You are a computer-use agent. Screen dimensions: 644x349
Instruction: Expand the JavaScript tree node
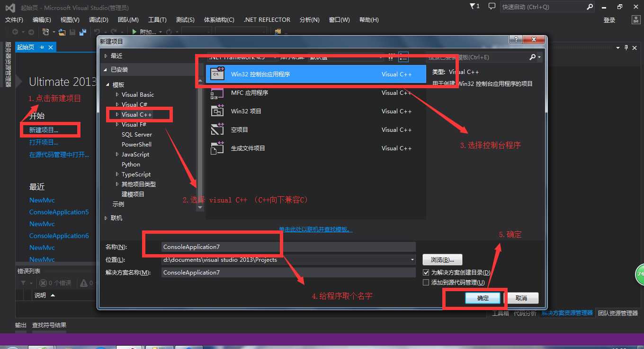117,154
